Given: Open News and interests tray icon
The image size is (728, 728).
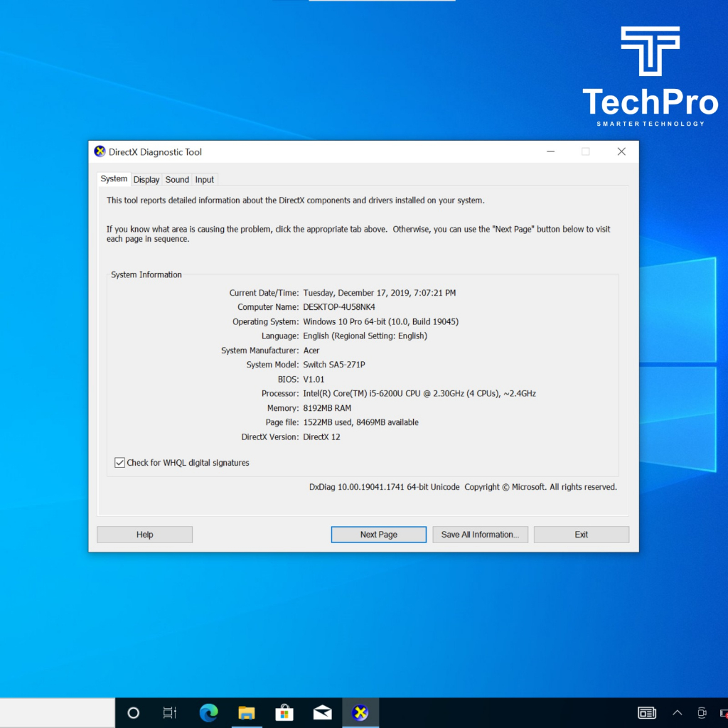Looking at the screenshot, I should (647, 713).
